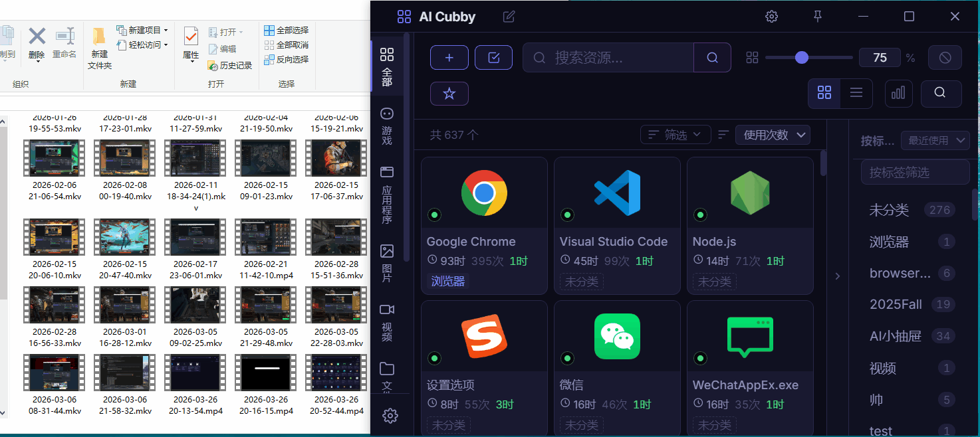The height and width of the screenshot is (437, 980).
Task: Select the 帅 tag with 5 items
Action: 912,400
